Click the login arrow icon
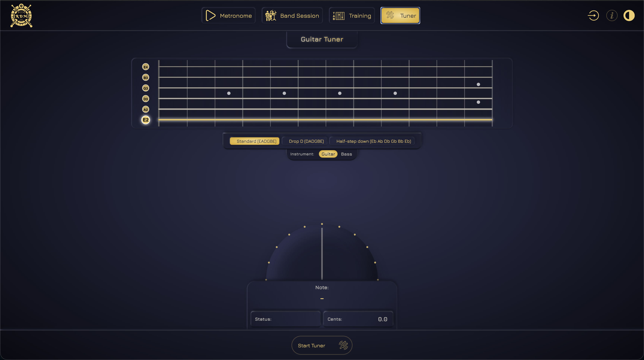The width and height of the screenshot is (644, 360). (593, 15)
